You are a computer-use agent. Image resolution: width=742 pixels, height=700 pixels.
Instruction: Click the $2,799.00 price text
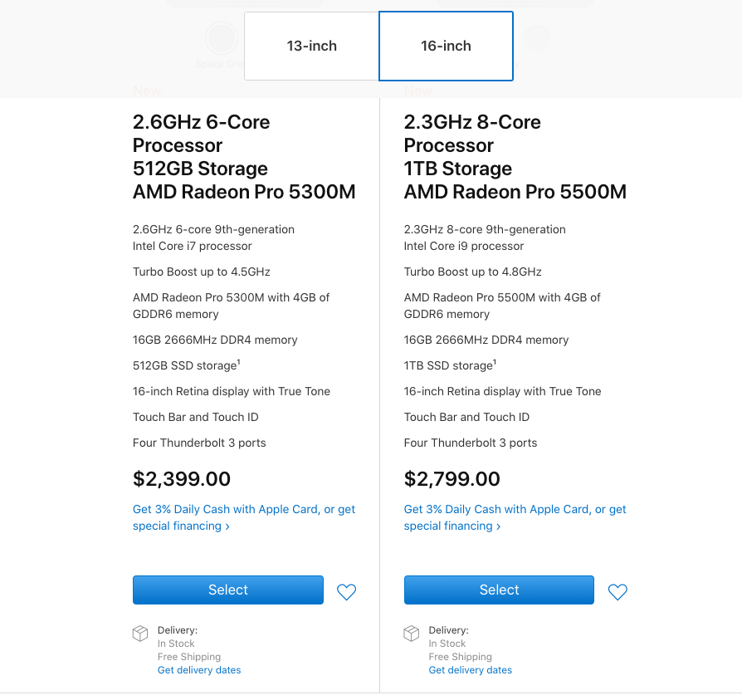452,479
